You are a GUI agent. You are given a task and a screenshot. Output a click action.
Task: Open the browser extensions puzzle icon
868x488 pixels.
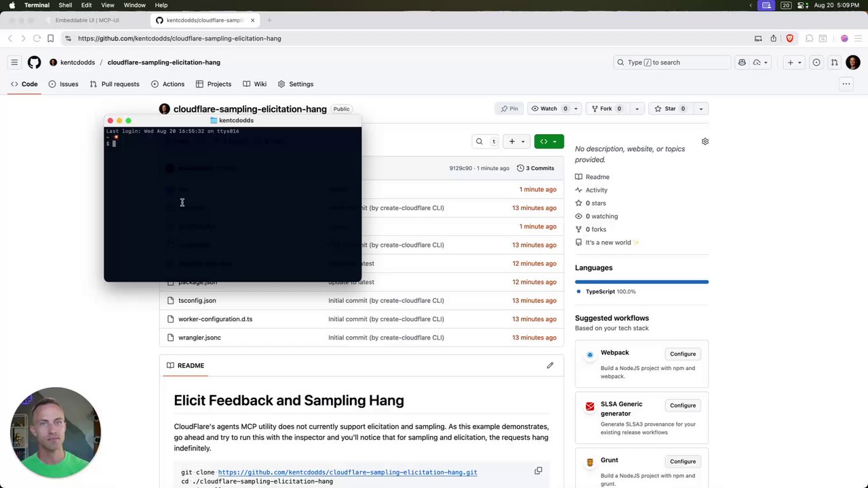pos(809,39)
